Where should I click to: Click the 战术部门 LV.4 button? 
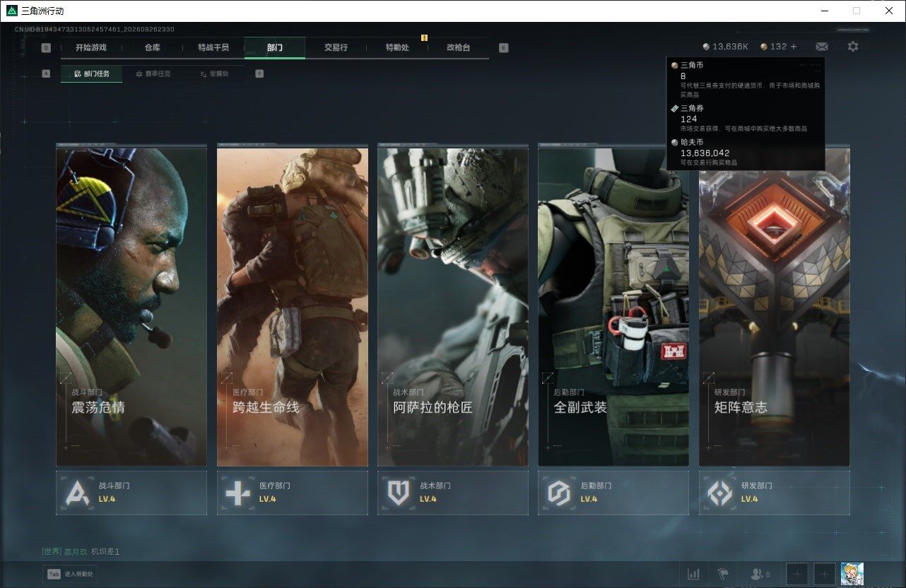tap(453, 493)
